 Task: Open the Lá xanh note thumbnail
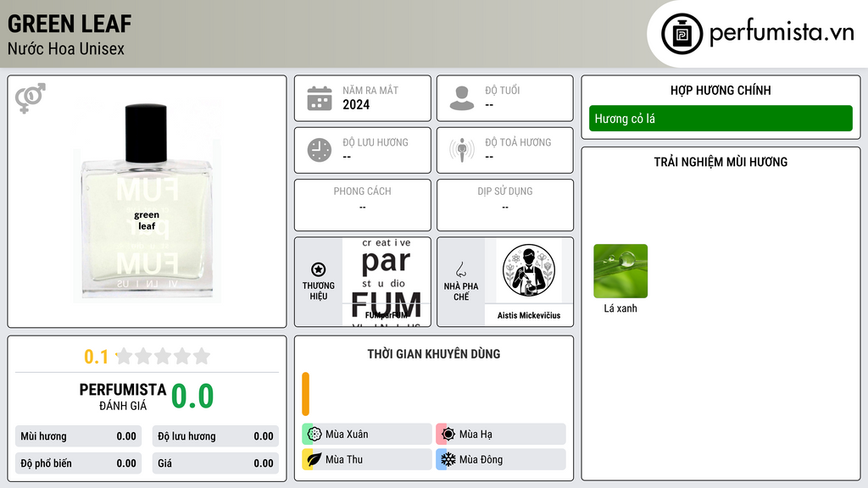[620, 271]
